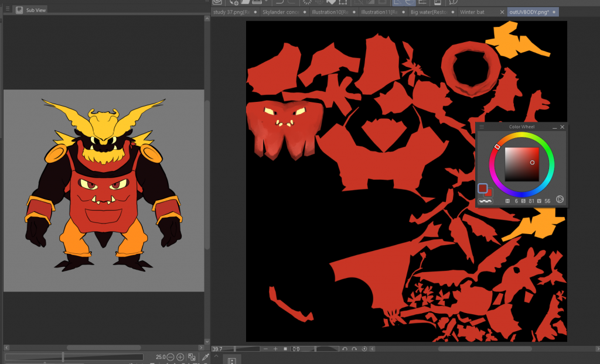Fit Sub View image to panel
The width and height of the screenshot is (600, 364).
(192, 357)
